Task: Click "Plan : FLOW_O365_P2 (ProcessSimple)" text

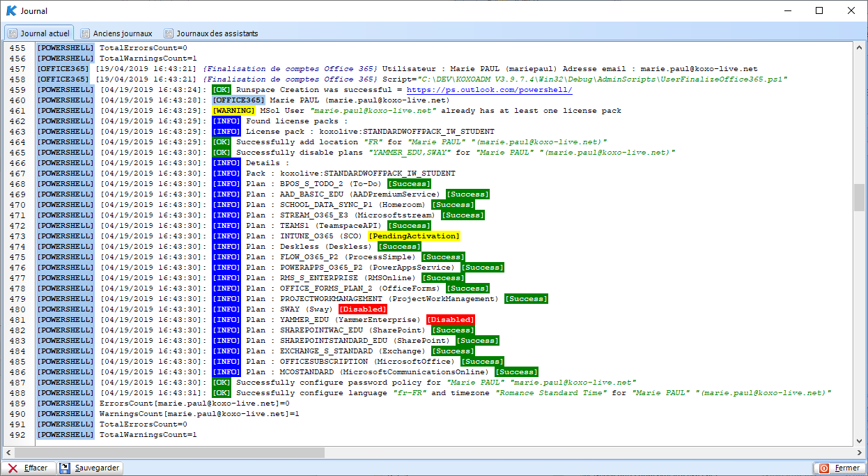Action: pyautogui.click(x=331, y=257)
